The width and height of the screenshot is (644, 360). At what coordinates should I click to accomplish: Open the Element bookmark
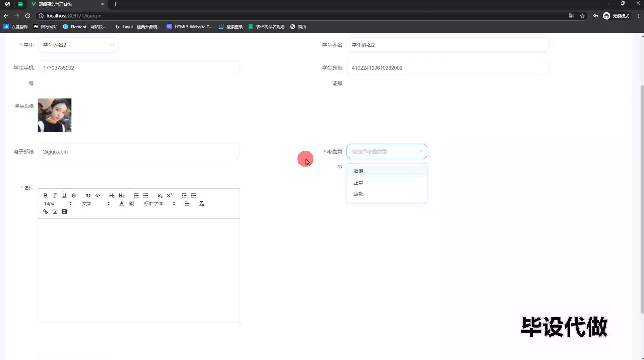point(85,27)
